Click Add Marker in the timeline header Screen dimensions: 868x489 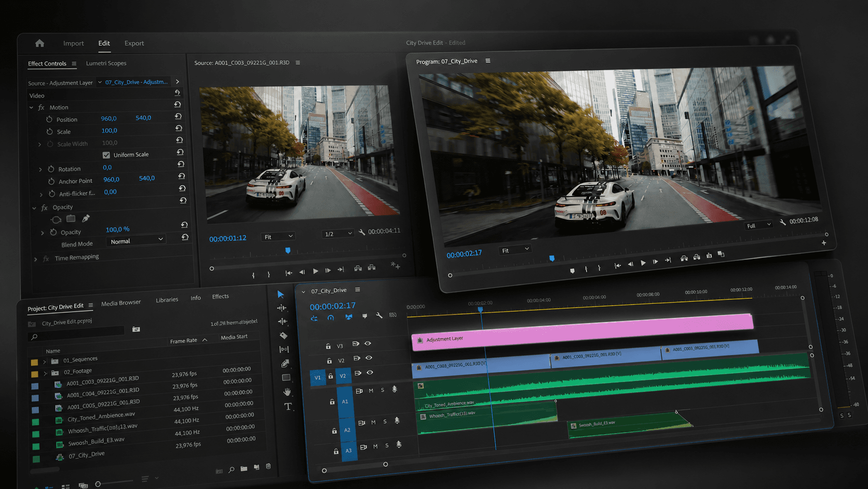point(364,316)
